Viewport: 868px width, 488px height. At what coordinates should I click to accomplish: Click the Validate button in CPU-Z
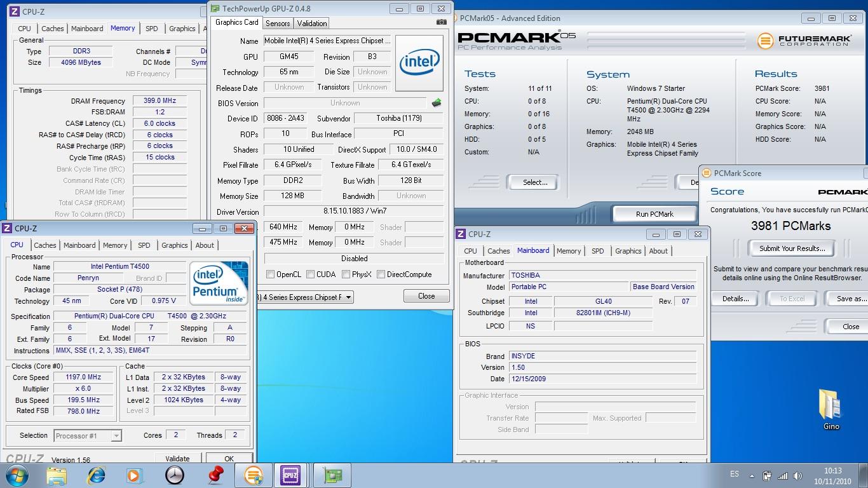(x=177, y=458)
